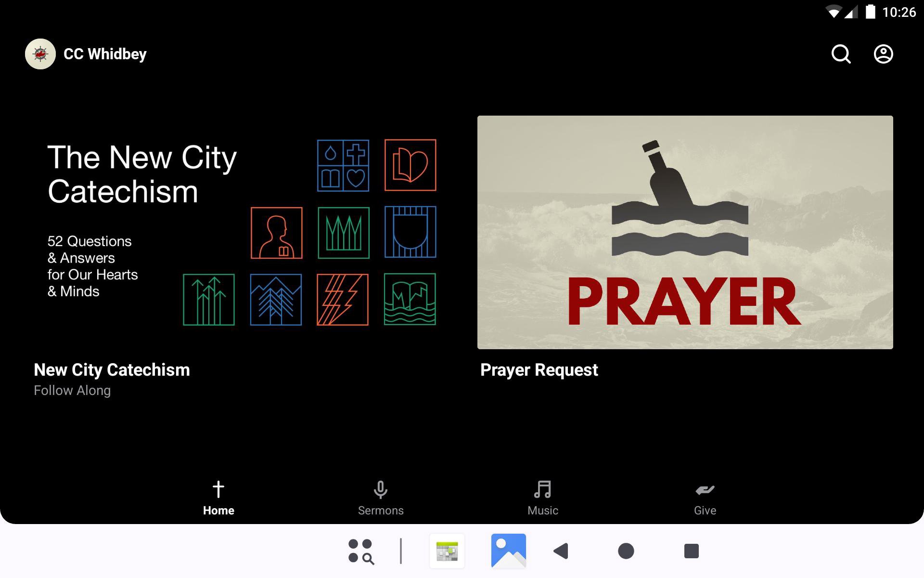Tap the giving hand icon
The height and width of the screenshot is (578, 924).
(705, 490)
